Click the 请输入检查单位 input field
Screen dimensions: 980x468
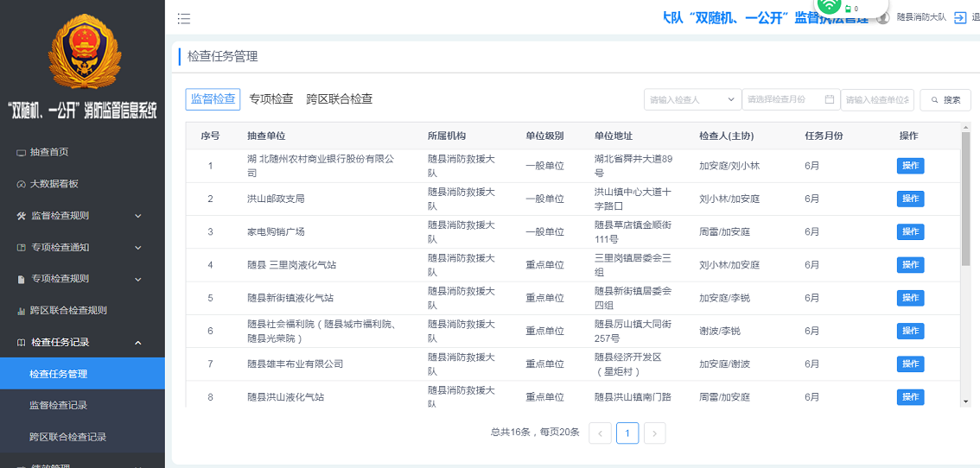877,100
